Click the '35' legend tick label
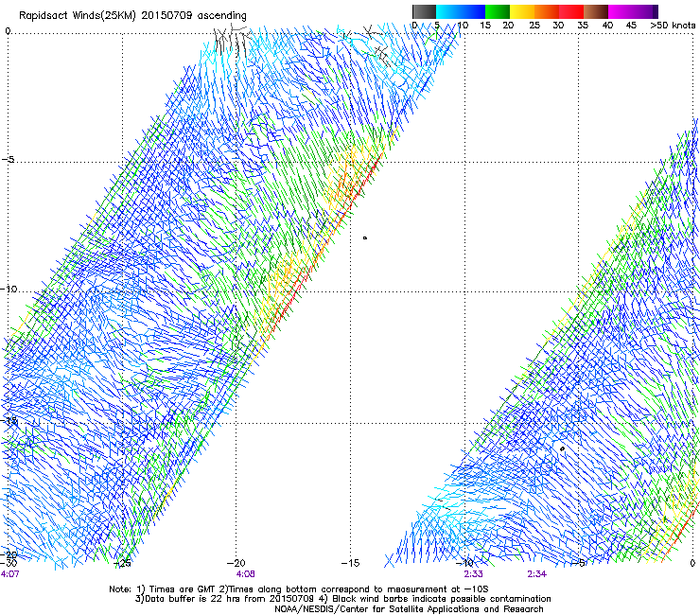Screen dimensions: 700x615 (583, 26)
